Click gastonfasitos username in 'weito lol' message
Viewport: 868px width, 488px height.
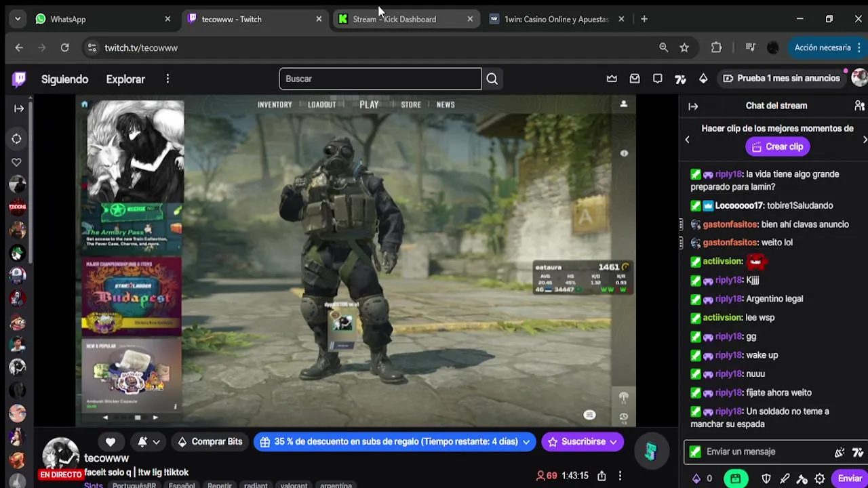[x=730, y=243]
